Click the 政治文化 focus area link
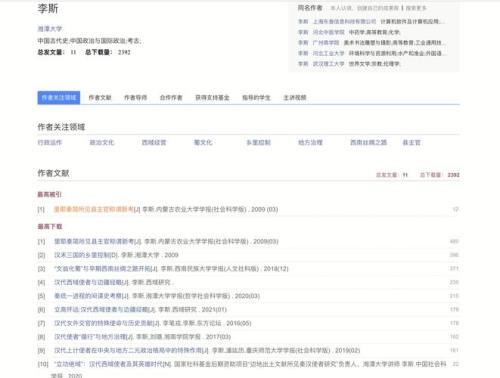Image resolution: width=500 pixels, height=378 pixels. click(x=102, y=143)
